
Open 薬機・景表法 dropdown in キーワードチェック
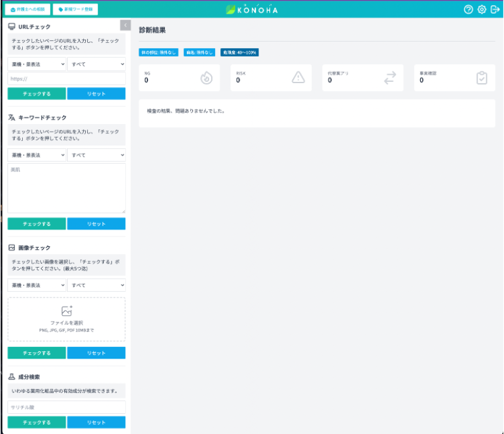click(37, 155)
